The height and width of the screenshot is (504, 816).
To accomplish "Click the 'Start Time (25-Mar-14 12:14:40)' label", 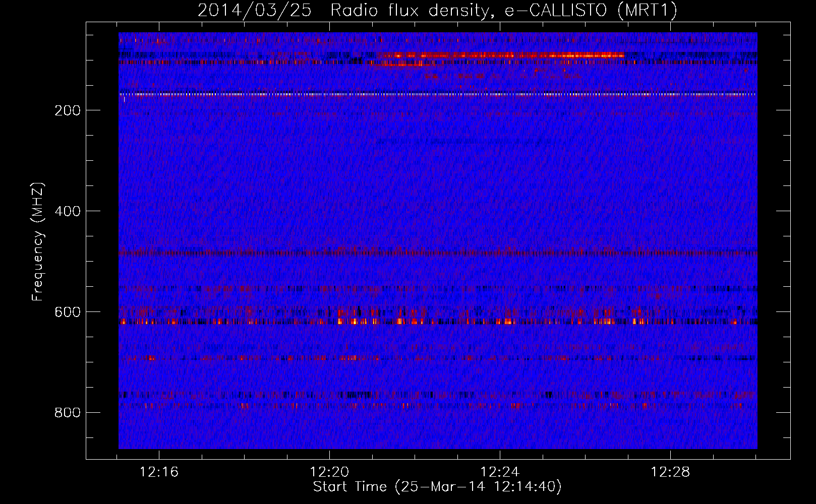I will [x=437, y=487].
